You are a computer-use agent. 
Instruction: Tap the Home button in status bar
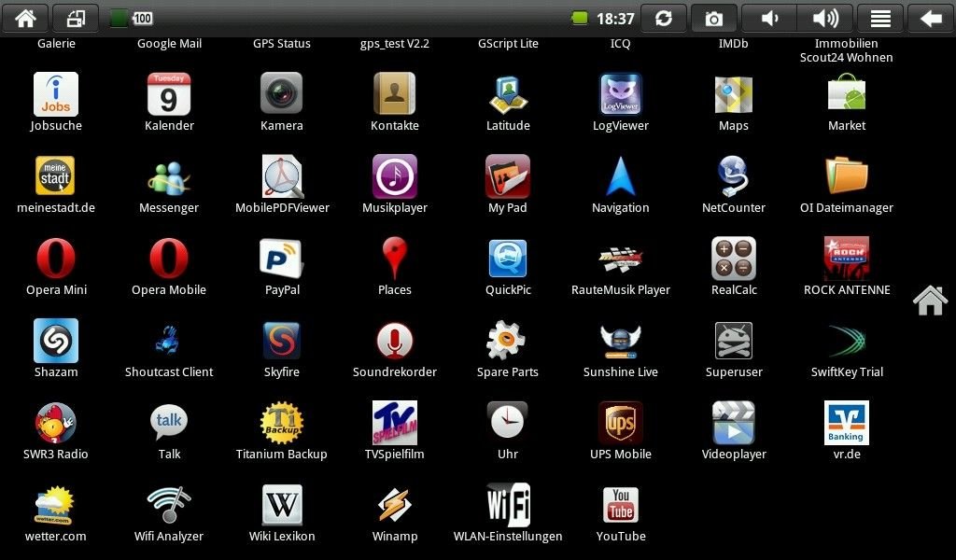(25, 19)
